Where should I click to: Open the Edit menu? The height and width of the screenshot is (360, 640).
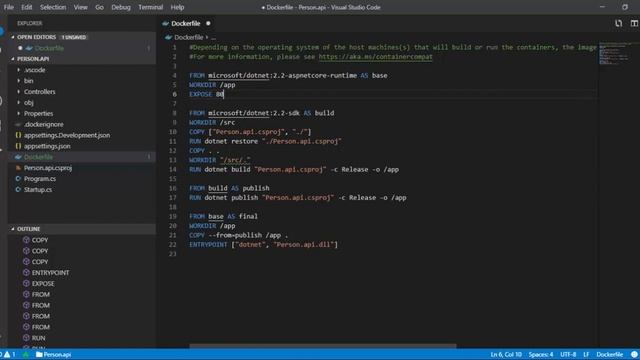[27, 7]
